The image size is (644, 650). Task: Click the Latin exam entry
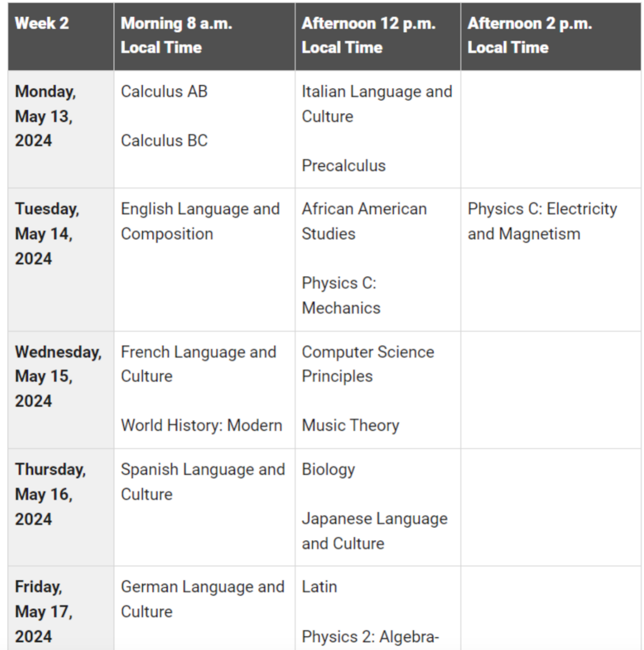[319, 587]
